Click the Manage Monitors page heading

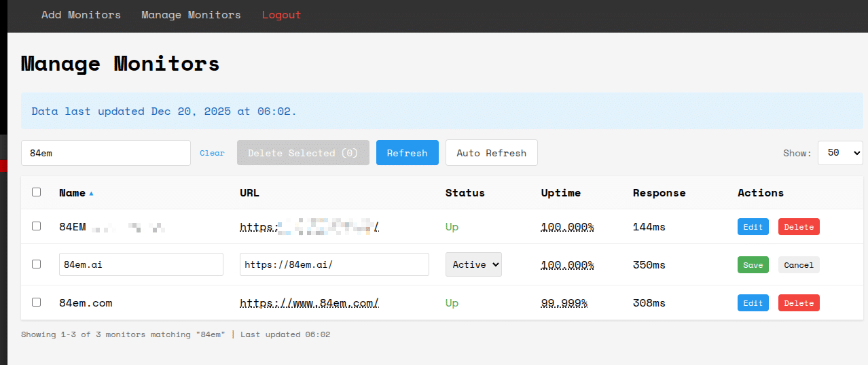120,64
